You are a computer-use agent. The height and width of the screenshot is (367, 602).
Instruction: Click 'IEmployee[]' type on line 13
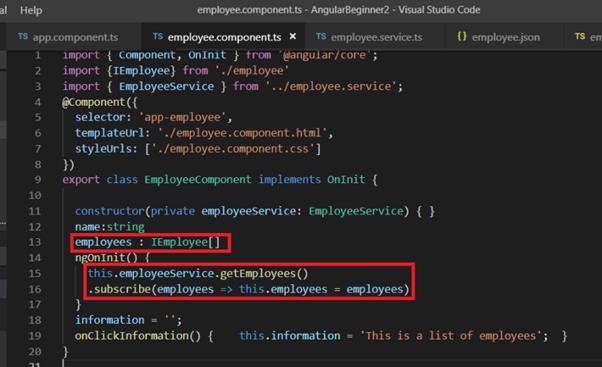185,242
